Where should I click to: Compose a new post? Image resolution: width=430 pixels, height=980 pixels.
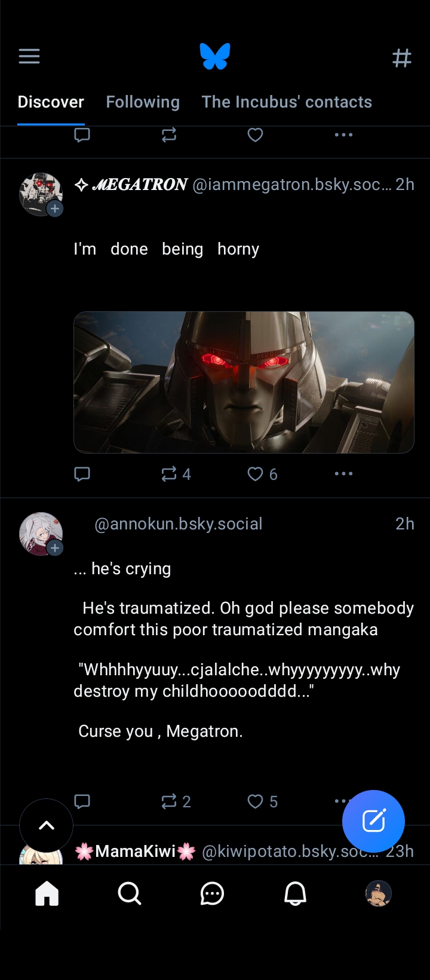(373, 821)
